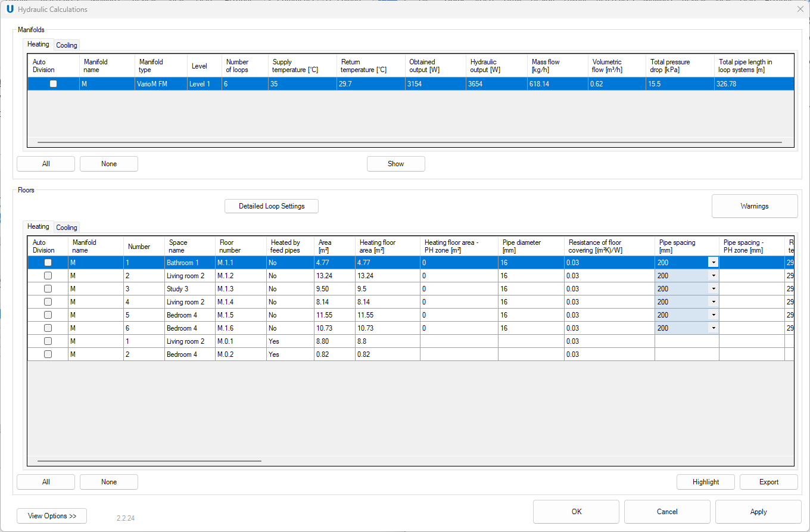Check Auto Division for Bedroom 4 M.0.2
This screenshot has width=810, height=532.
click(x=48, y=354)
